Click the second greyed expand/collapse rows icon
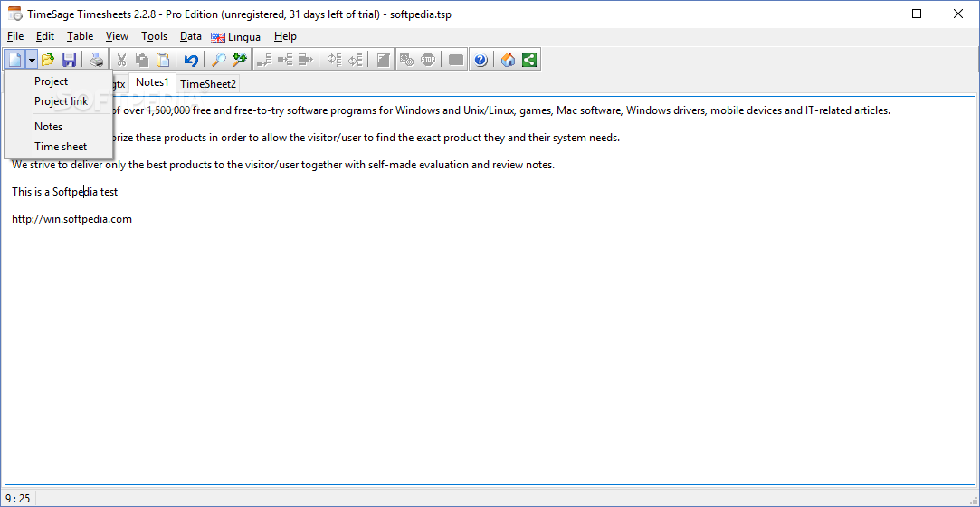This screenshot has width=980, height=507. (x=355, y=60)
